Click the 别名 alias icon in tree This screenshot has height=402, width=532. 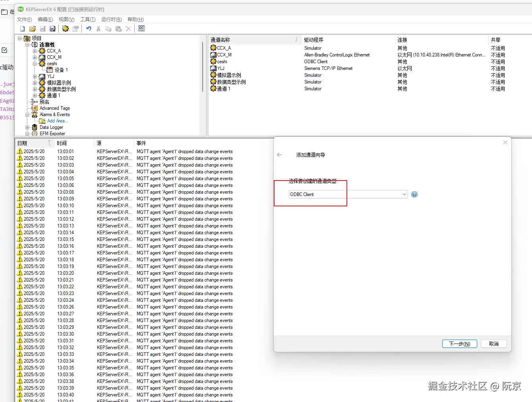tap(35, 102)
